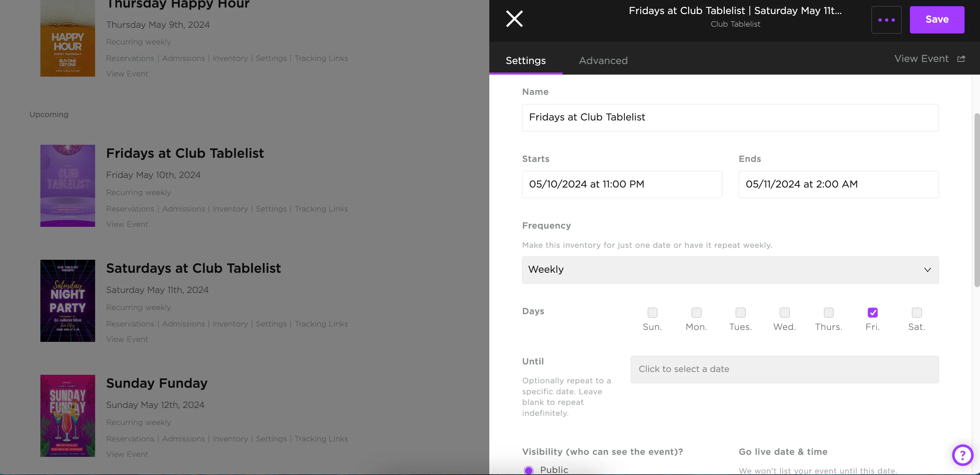
Task: Select the Public visibility radio button
Action: pyautogui.click(x=528, y=470)
